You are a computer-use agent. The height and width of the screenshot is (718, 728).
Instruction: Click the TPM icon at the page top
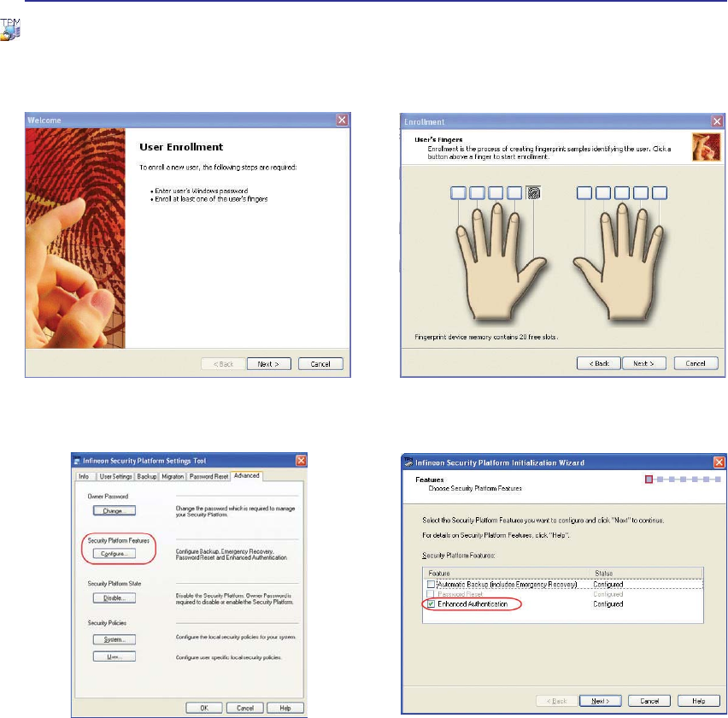(10, 30)
